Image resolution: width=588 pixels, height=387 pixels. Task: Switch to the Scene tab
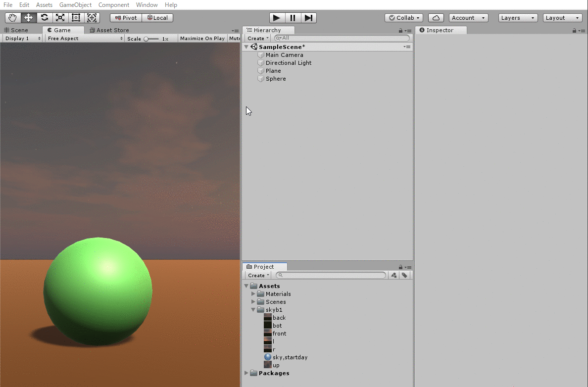point(16,30)
